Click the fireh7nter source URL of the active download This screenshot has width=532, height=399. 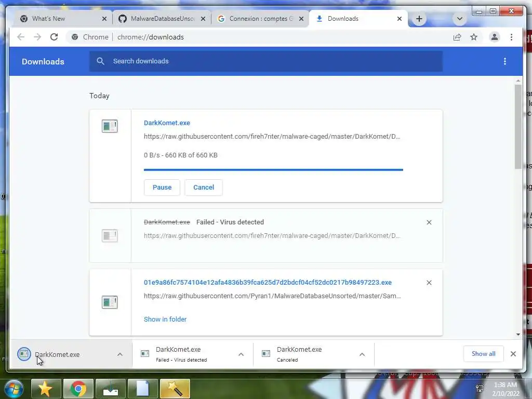(x=272, y=137)
